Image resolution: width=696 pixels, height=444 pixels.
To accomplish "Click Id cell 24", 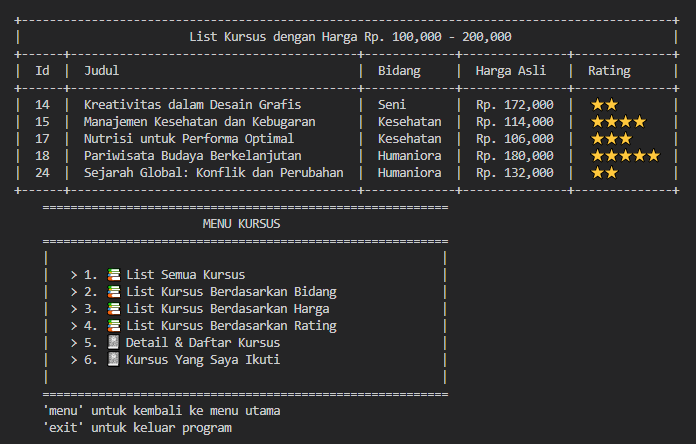I will coord(42,172).
